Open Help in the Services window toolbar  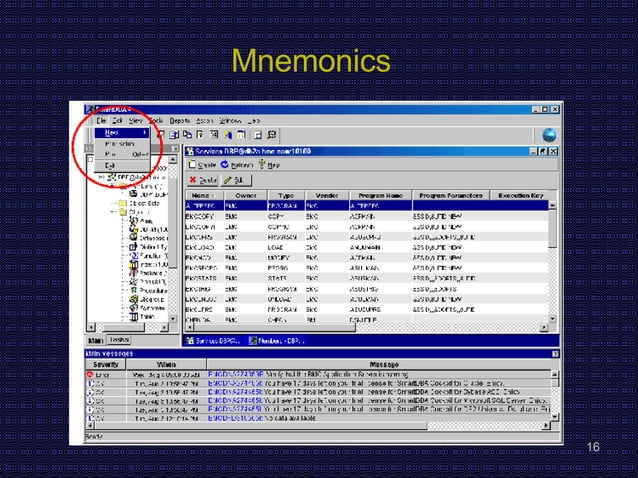(x=269, y=165)
